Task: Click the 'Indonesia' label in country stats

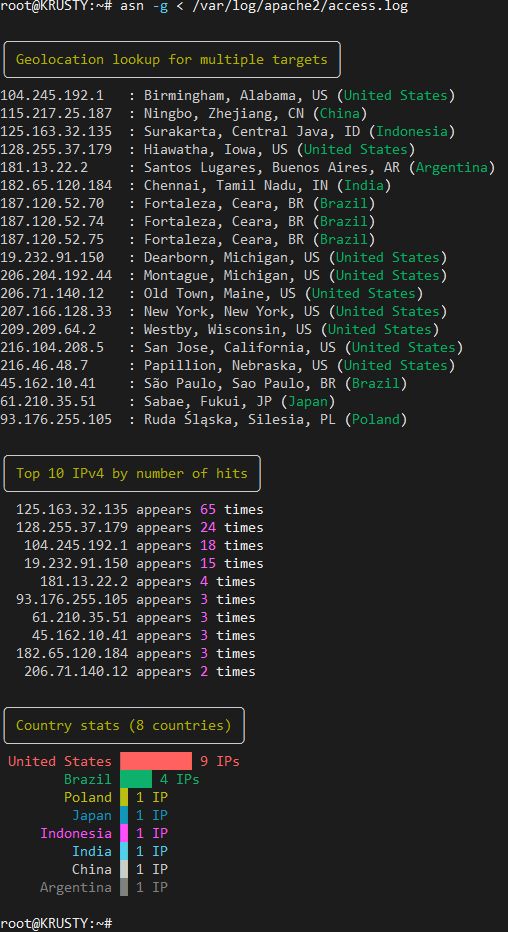Action: coord(75,833)
